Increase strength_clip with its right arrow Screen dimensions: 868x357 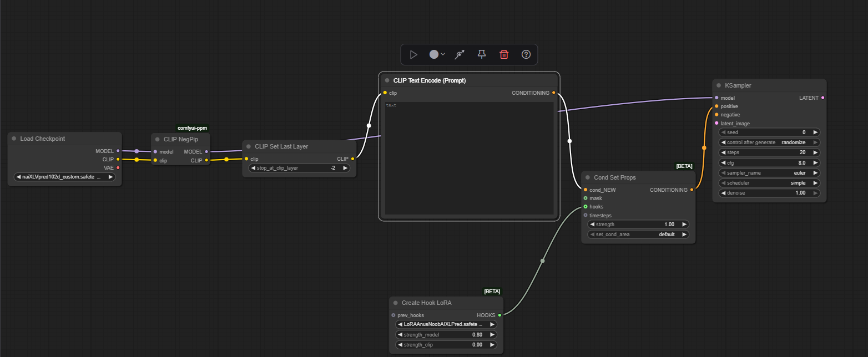tap(492, 345)
